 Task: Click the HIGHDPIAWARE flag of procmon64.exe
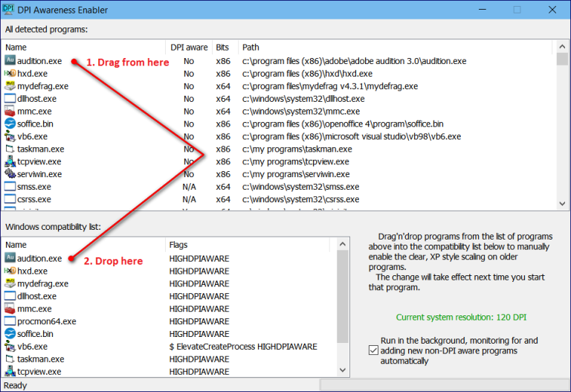tap(199, 321)
